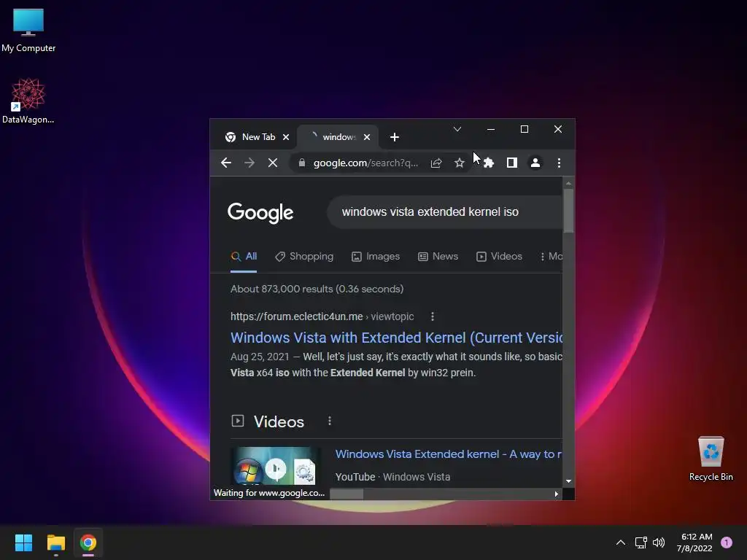Select the All search filter

click(244, 256)
